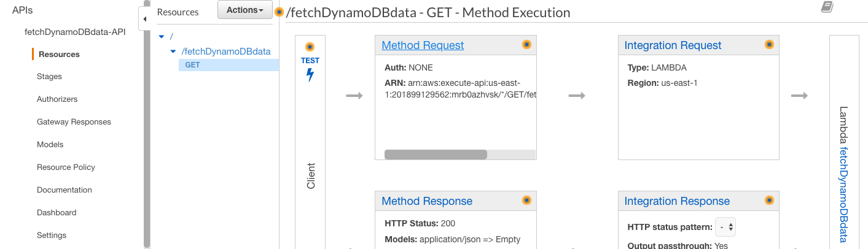The height and width of the screenshot is (249, 868).
Task: Click orange dot in Method Request header
Action: tap(526, 44)
